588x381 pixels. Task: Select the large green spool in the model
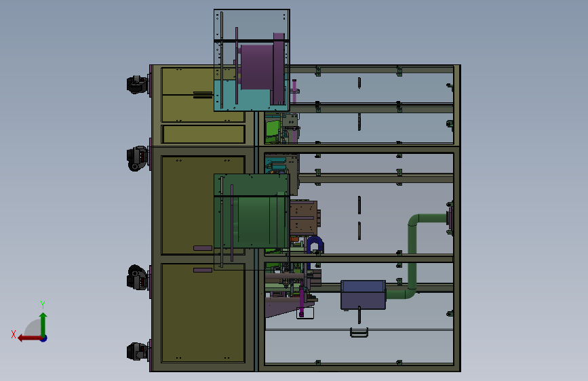point(260,222)
